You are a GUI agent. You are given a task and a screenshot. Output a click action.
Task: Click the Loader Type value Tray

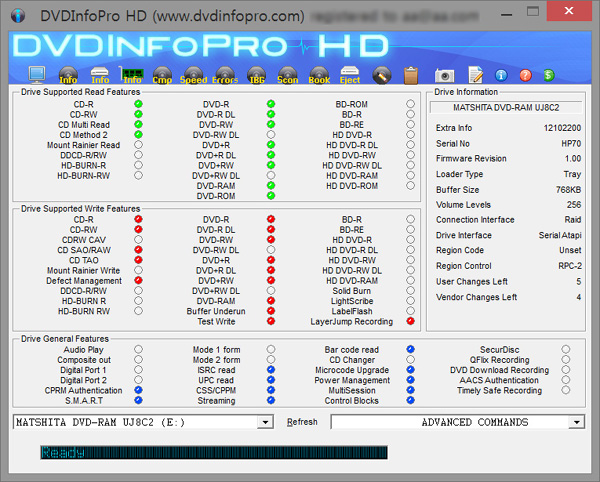coord(572,174)
